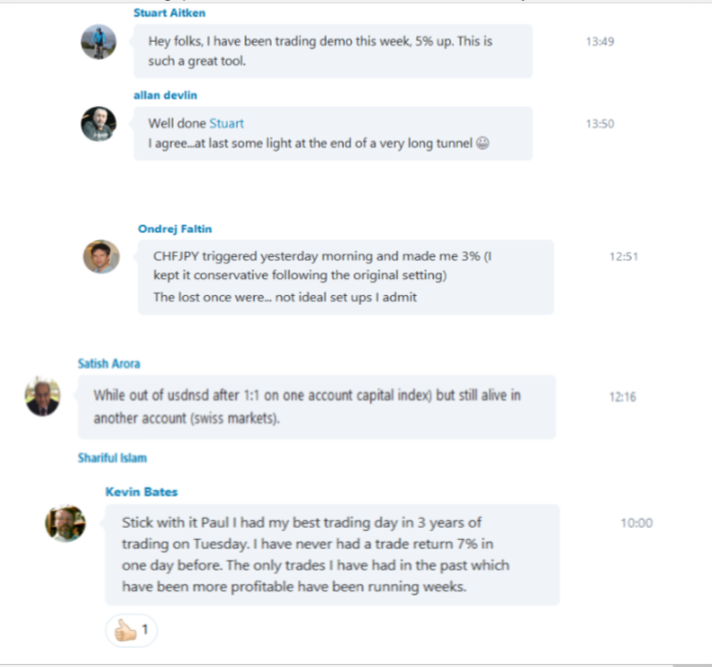
Task: Select Satish's usdnsd message bubble
Action: (x=316, y=406)
